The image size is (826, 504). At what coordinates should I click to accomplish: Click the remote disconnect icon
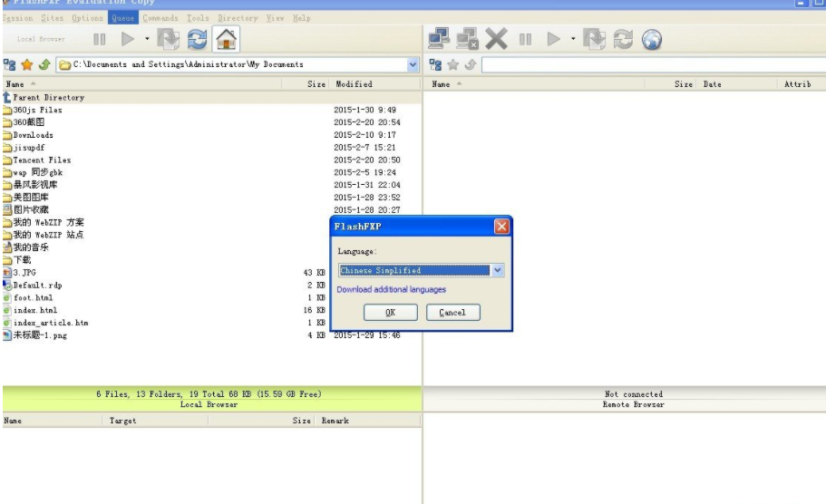(x=467, y=39)
